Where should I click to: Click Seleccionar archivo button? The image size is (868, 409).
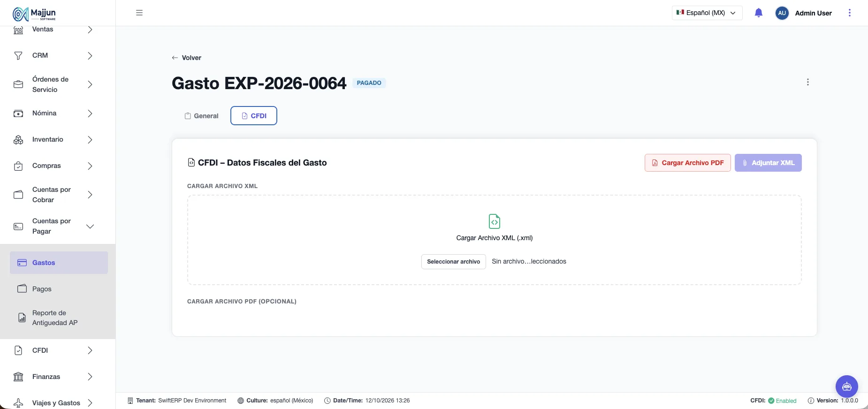coord(453,262)
